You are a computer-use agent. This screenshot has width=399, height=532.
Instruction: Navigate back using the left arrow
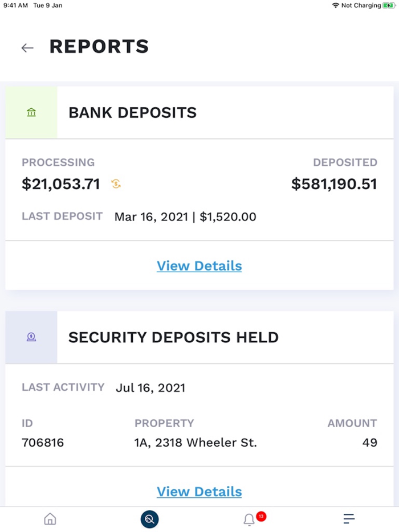(27, 48)
